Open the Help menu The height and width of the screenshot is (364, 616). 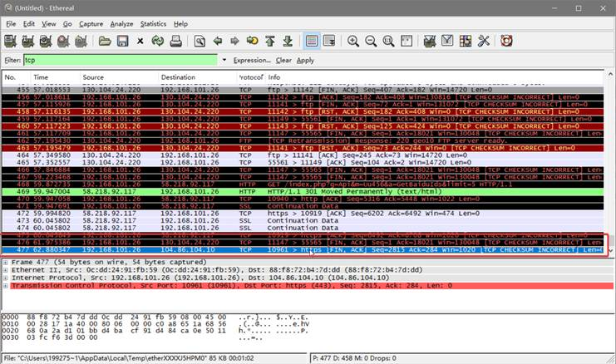click(x=180, y=24)
